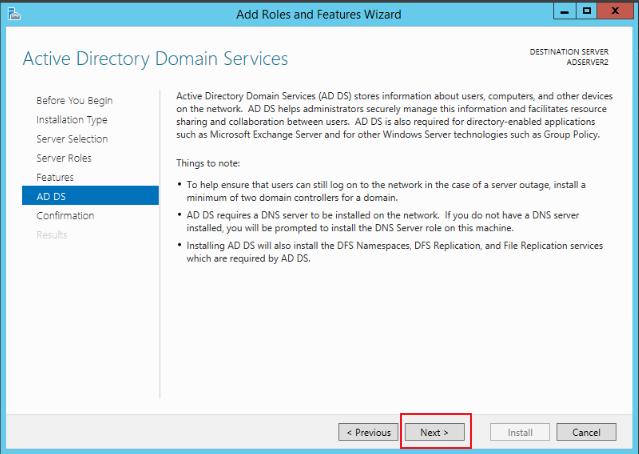Maximize the wizard window
639x454 pixels.
[x=587, y=11]
